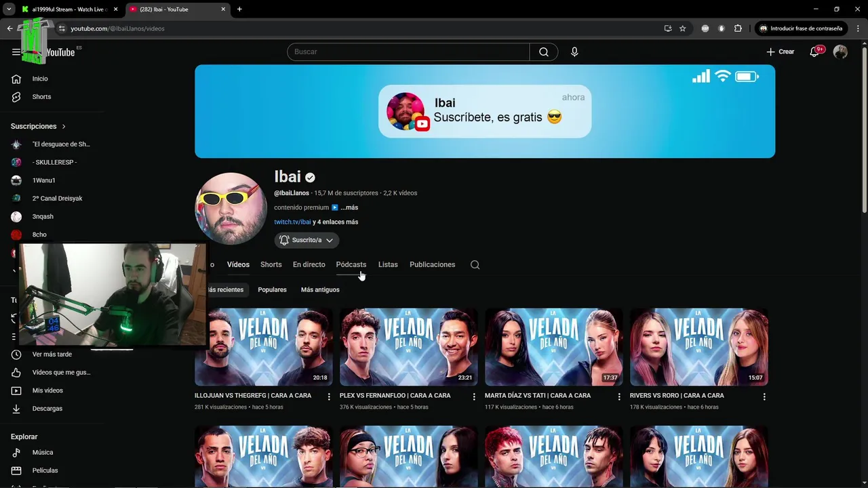Open the browser extensions puzzle icon
This screenshot has width=868, height=488.
pos(738,28)
